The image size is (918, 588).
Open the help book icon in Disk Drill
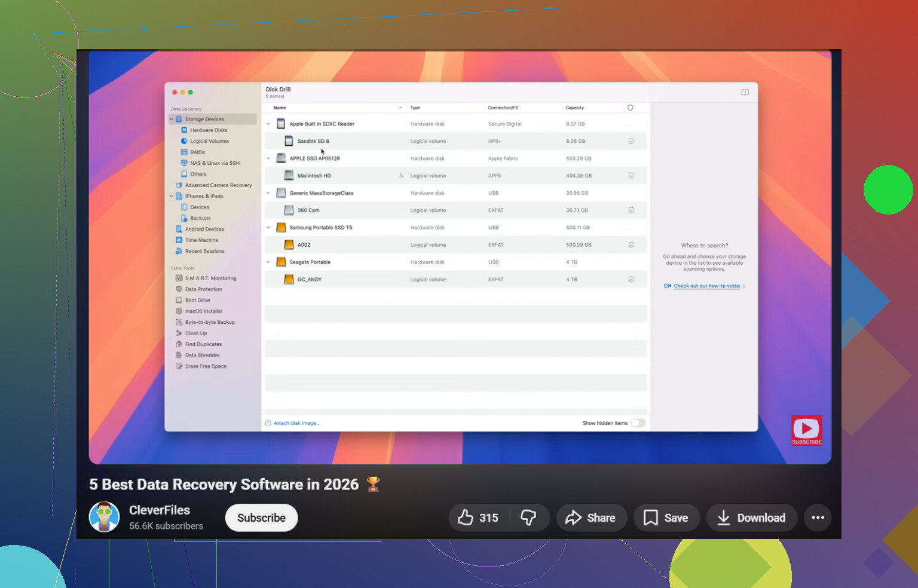tap(745, 93)
